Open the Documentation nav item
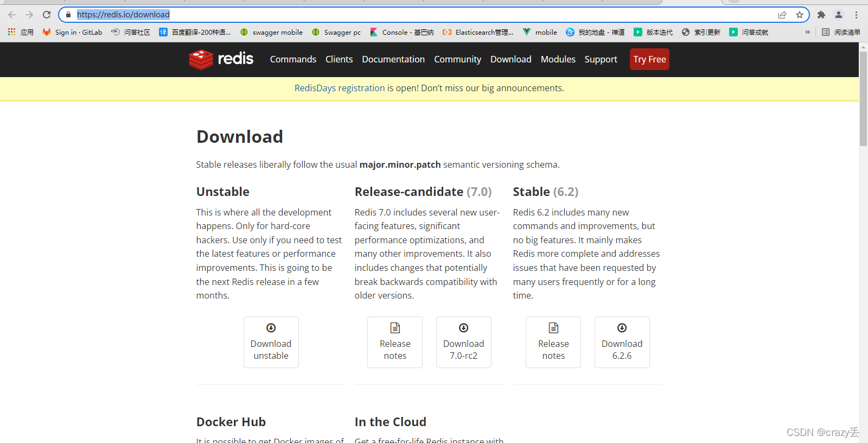The width and height of the screenshot is (868, 443). click(393, 59)
